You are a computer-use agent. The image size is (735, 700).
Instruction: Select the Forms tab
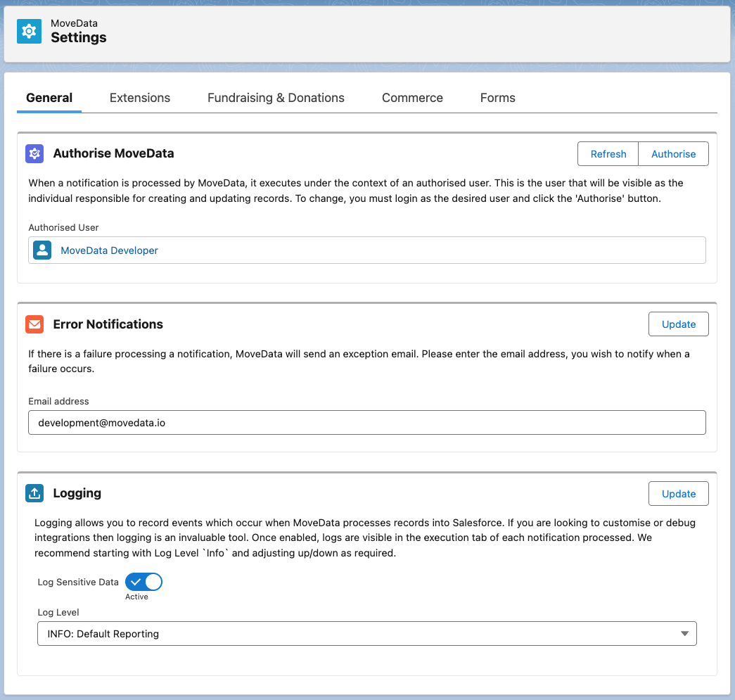point(497,98)
